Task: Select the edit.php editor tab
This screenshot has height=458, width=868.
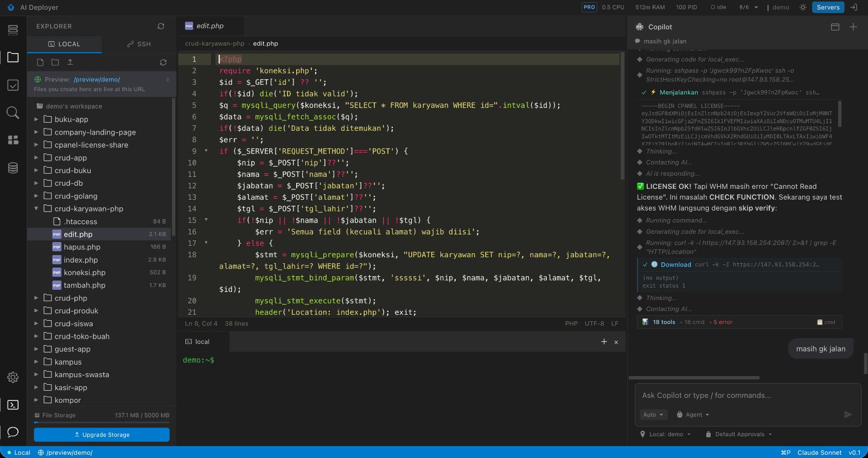Action: 210,26
